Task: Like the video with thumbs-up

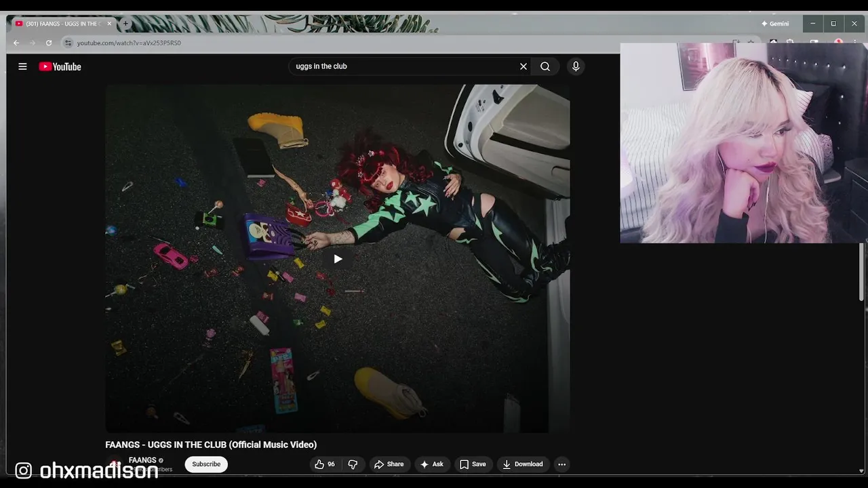Action: pos(325,464)
